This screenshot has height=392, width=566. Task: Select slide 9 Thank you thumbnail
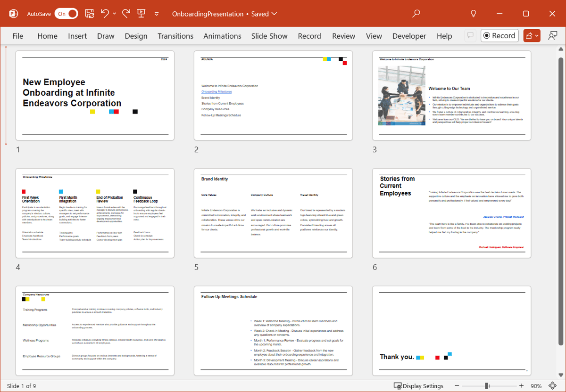click(x=451, y=331)
